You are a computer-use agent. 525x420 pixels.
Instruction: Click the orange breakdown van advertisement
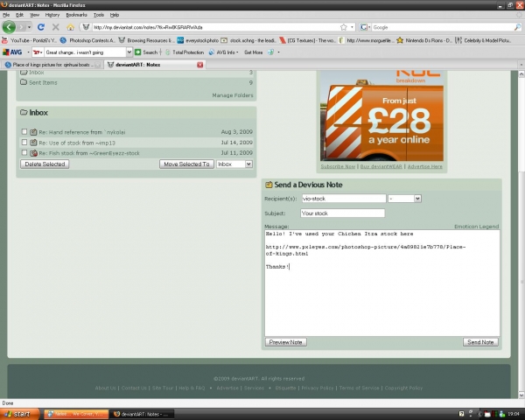[381, 115]
